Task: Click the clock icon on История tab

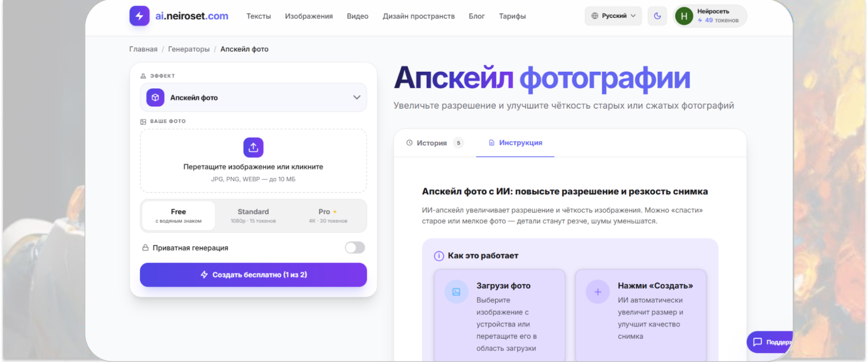Action: (409, 143)
